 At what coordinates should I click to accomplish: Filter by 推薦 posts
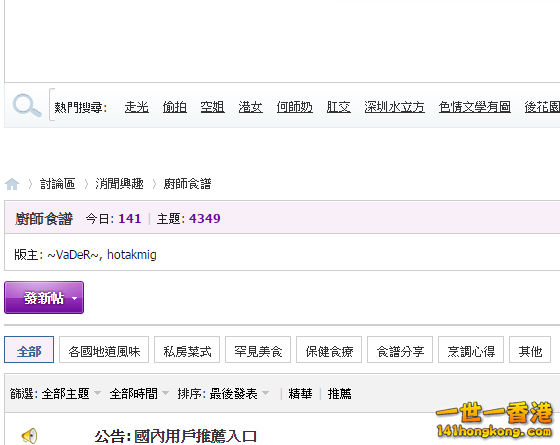340,394
